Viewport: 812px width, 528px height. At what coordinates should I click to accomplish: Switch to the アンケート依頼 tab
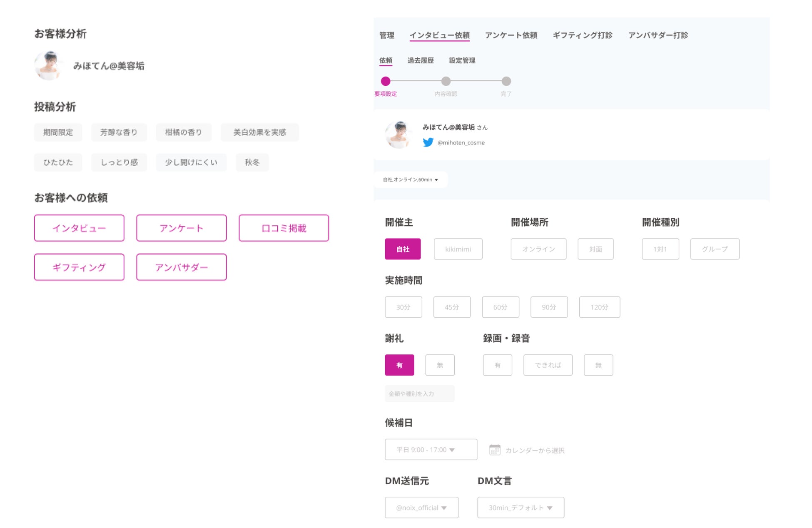pyautogui.click(x=511, y=35)
